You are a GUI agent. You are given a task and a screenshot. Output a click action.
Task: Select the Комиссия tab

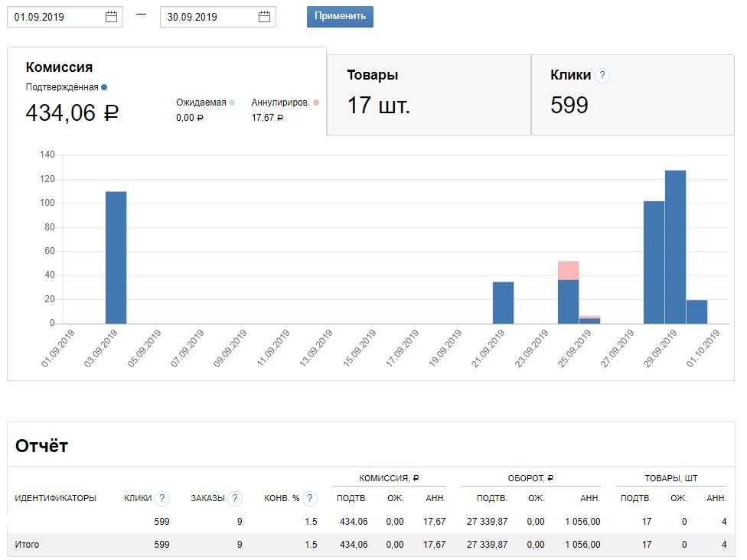click(x=167, y=92)
